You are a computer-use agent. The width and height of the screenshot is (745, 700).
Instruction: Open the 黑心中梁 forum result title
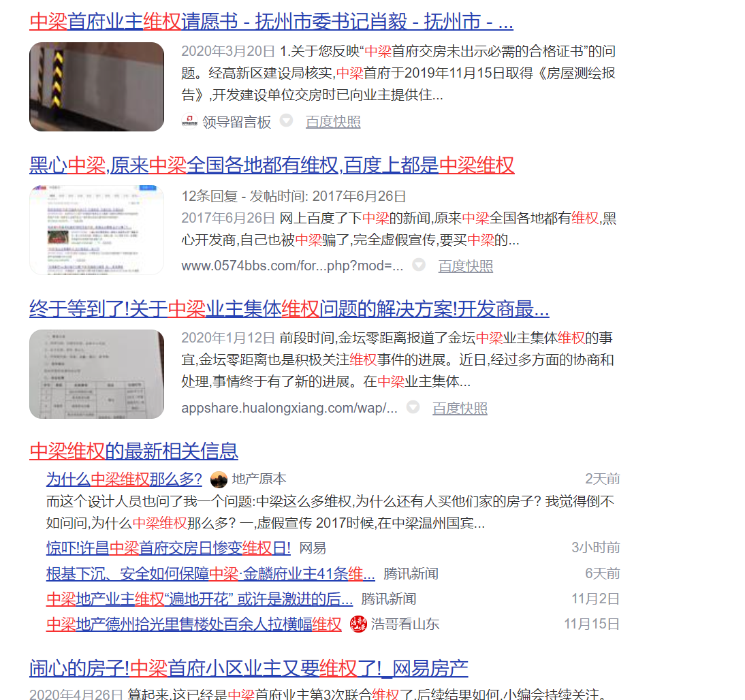click(x=272, y=165)
